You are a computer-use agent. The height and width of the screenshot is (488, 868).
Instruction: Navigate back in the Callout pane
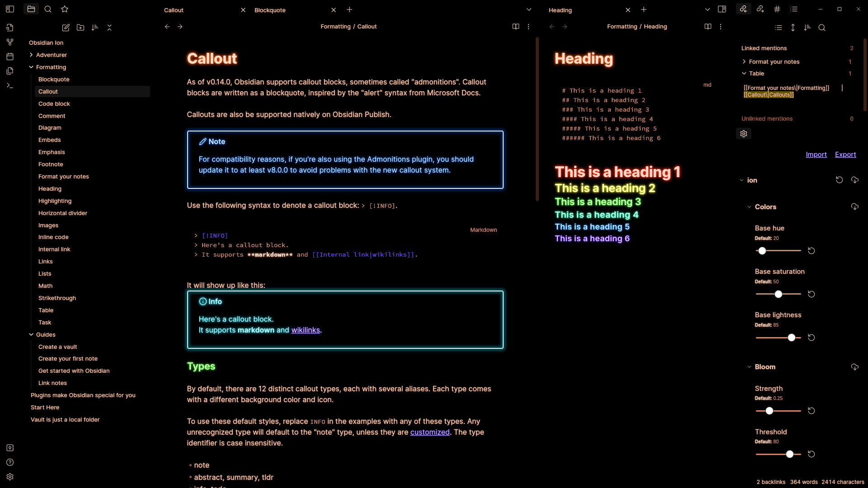tap(167, 27)
